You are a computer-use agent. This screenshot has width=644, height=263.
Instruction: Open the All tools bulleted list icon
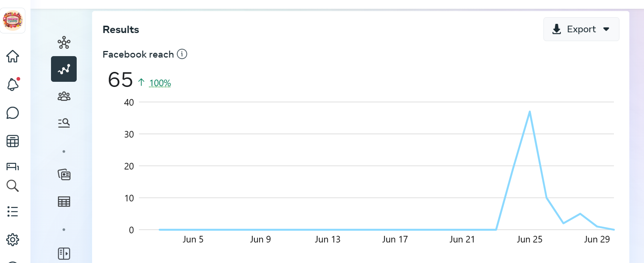coord(12,211)
